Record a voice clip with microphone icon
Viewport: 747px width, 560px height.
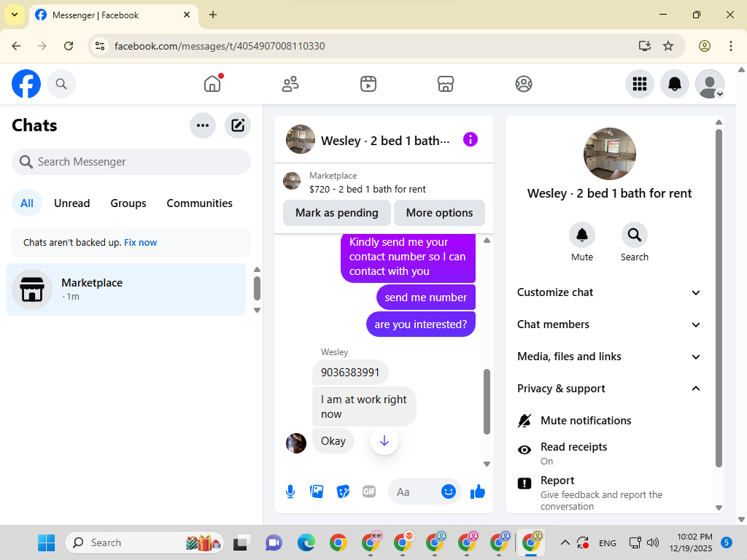click(x=290, y=491)
